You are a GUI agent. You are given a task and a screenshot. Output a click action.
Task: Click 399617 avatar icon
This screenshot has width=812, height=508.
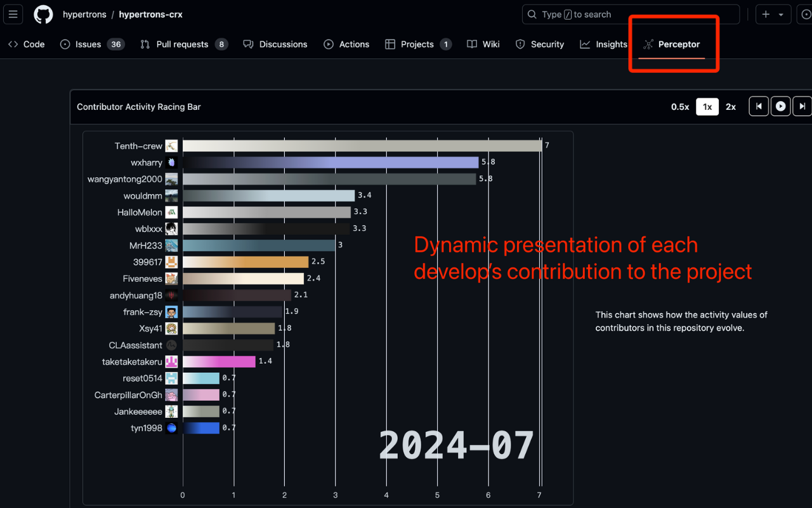click(x=171, y=262)
